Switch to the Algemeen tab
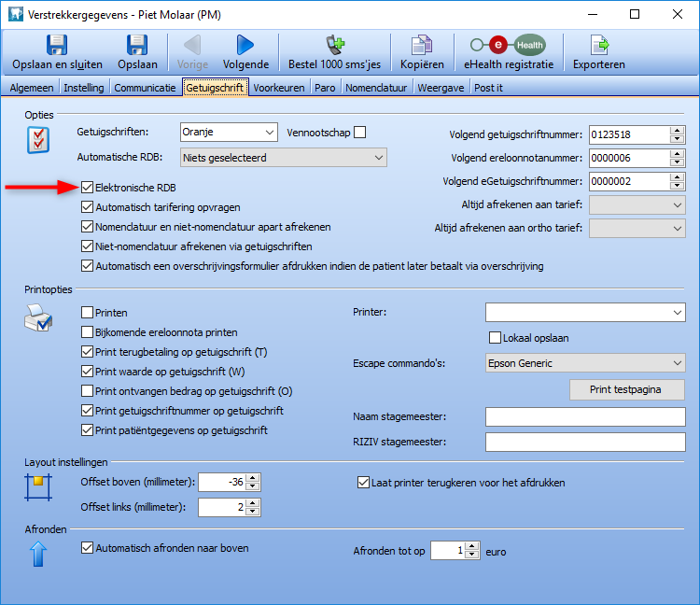 pos(32,88)
